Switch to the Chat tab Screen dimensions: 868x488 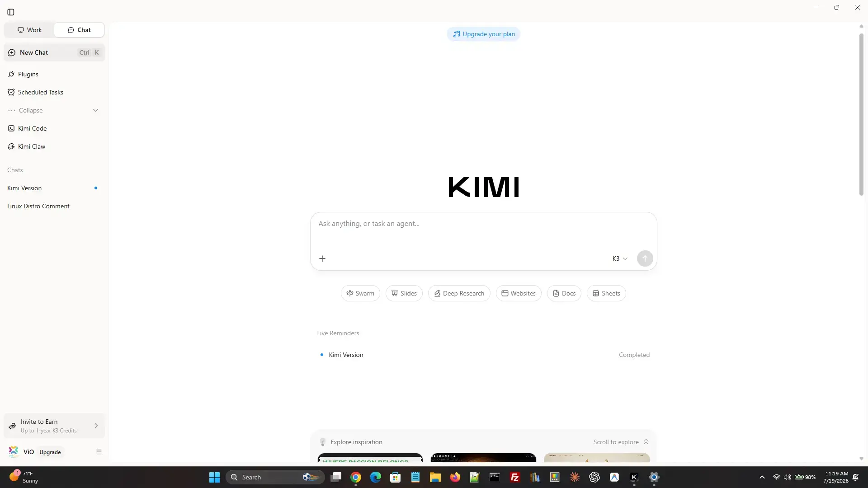tap(79, 30)
